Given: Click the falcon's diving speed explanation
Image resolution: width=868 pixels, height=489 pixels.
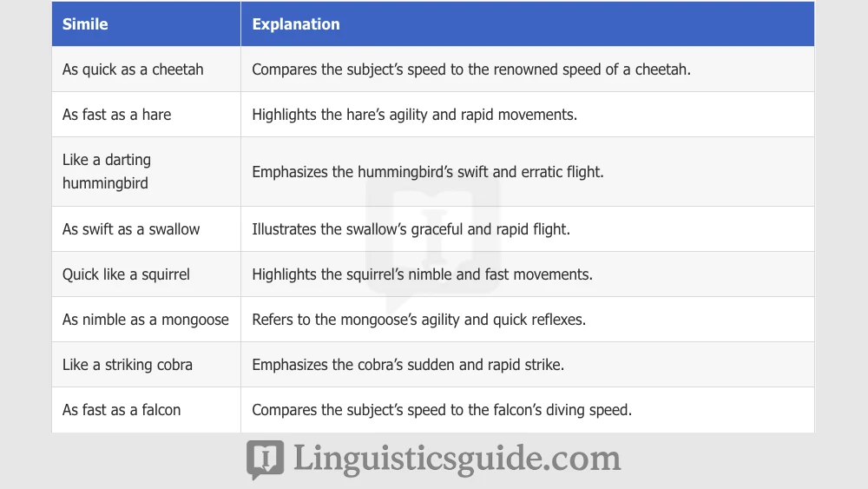Looking at the screenshot, I should pyautogui.click(x=442, y=410).
